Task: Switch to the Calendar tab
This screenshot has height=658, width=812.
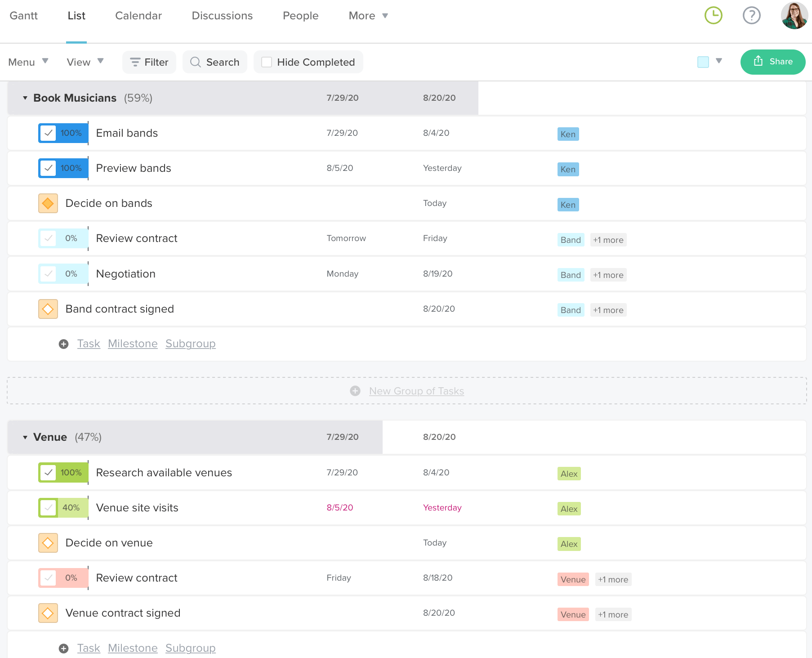Action: point(138,15)
